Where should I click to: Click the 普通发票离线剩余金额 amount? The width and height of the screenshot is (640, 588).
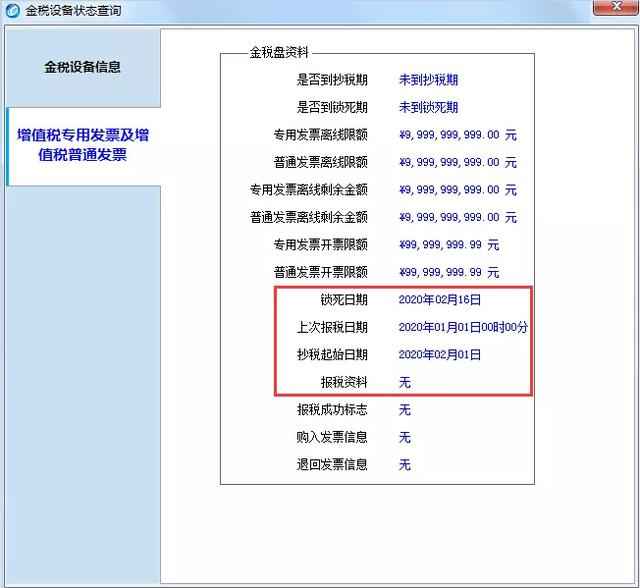[448, 217]
